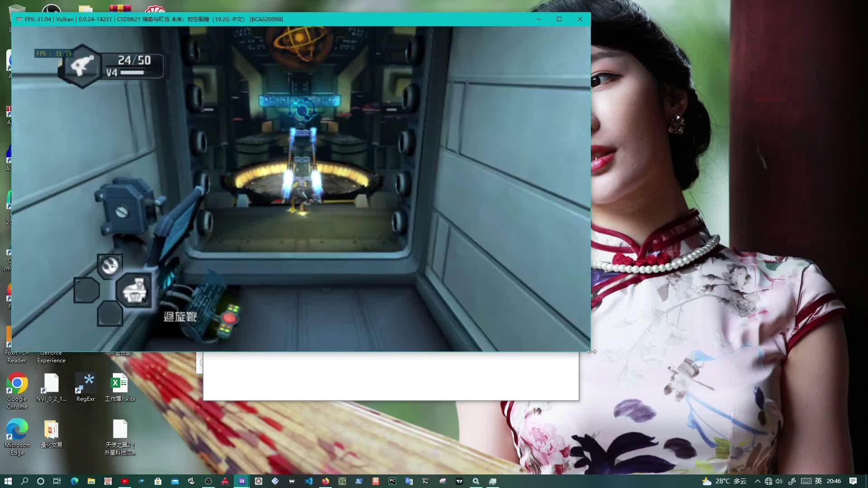Image resolution: width=868 pixels, height=488 pixels.
Task: Toggle network status from the tray globe icon
Action: [x=768, y=481]
